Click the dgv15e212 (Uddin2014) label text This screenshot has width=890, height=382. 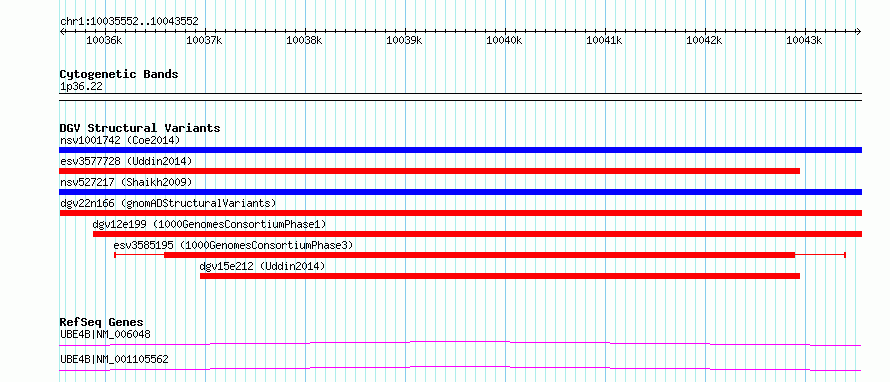262,266
